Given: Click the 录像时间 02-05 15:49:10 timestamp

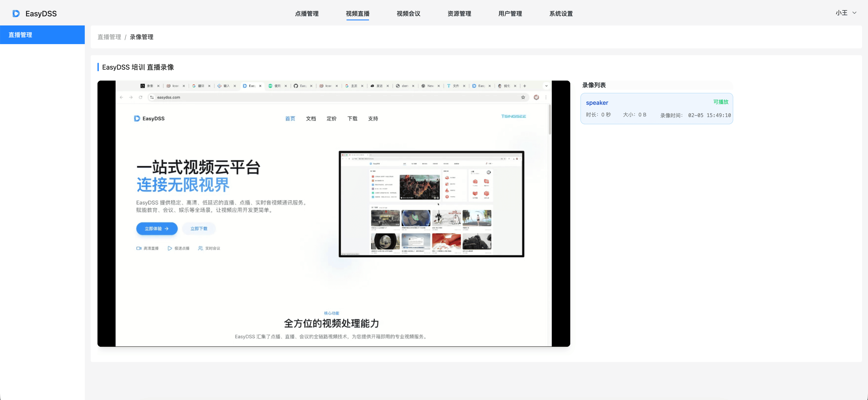Looking at the screenshot, I should click(x=696, y=115).
